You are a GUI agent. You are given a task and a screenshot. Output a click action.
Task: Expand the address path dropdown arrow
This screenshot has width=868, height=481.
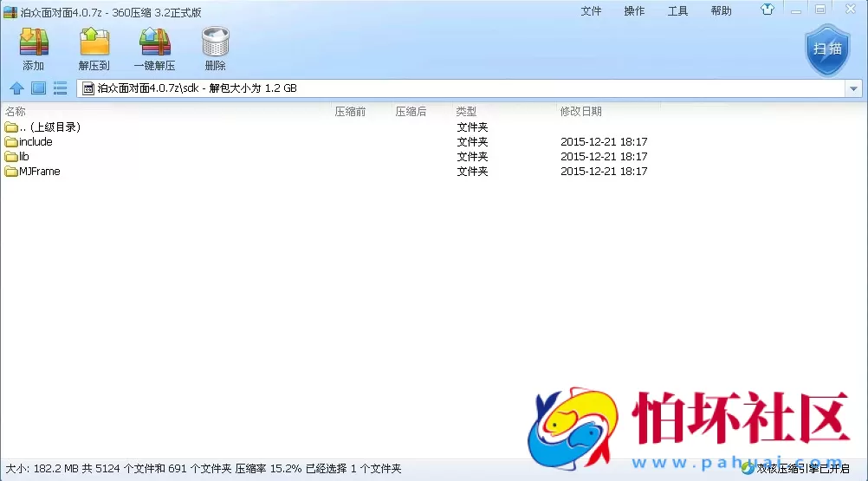pos(853,88)
